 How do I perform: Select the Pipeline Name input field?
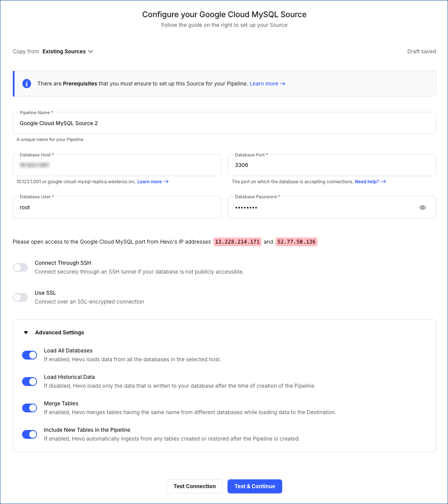(224, 123)
